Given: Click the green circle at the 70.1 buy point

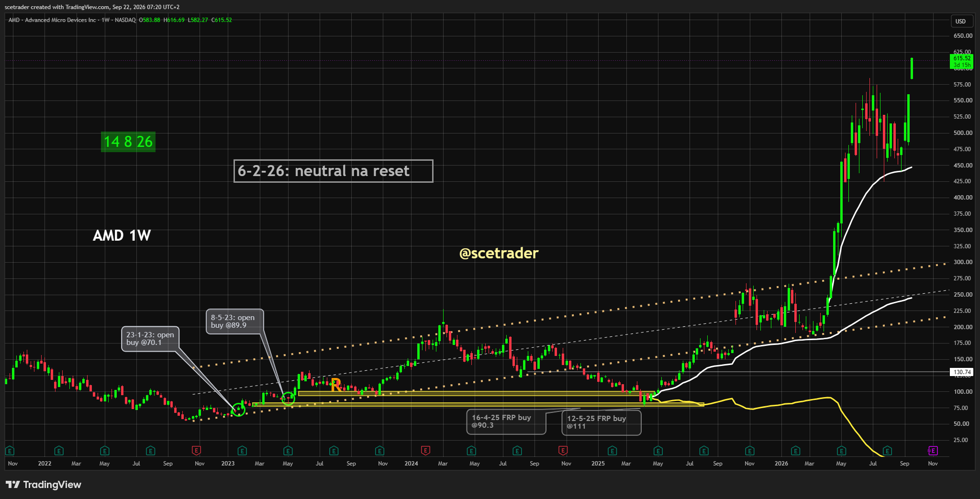Looking at the screenshot, I should pos(238,410).
